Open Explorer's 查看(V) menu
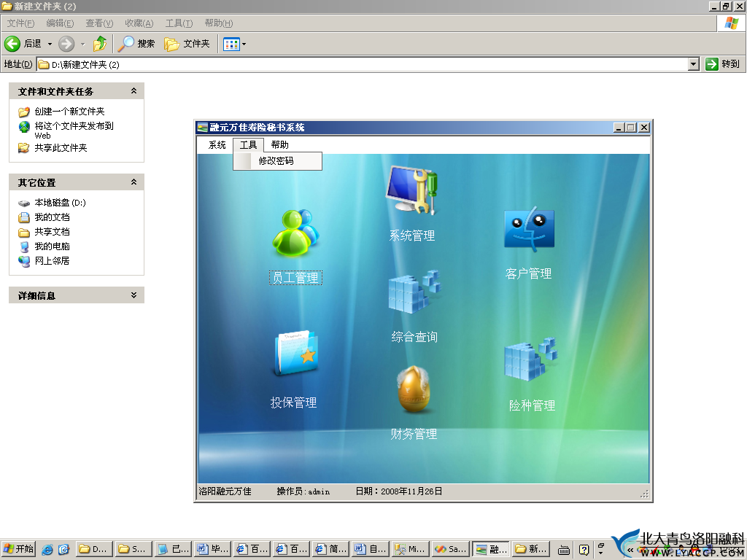 click(x=99, y=23)
